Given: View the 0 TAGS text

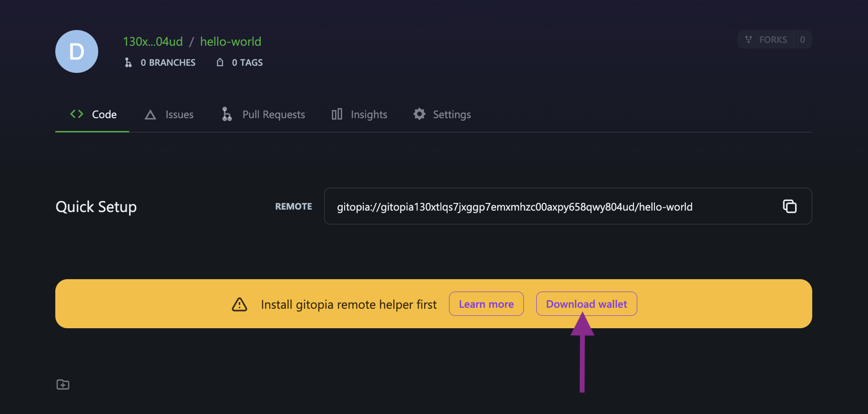Looking at the screenshot, I should 247,62.
